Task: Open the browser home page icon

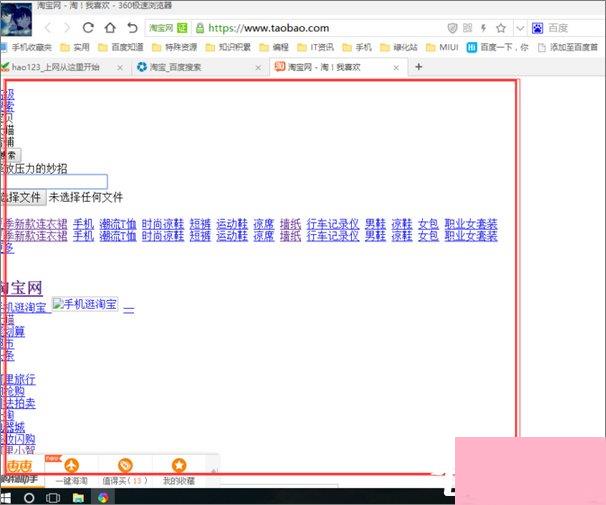Action: [x=110, y=27]
